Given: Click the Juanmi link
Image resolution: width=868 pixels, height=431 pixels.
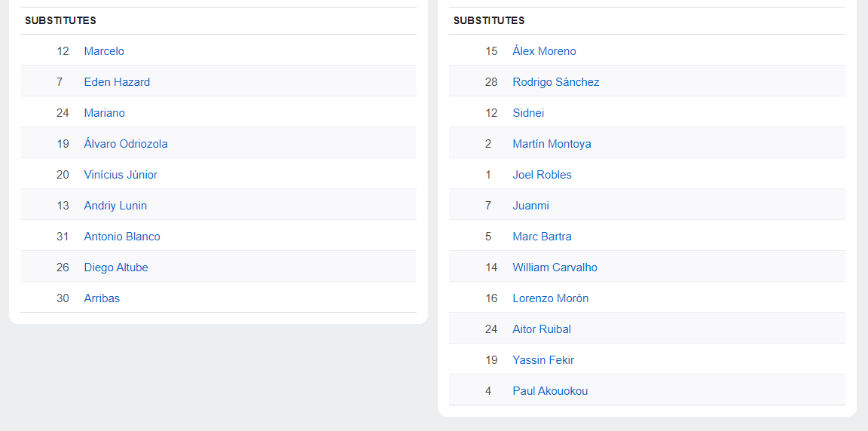Looking at the screenshot, I should click(531, 206).
